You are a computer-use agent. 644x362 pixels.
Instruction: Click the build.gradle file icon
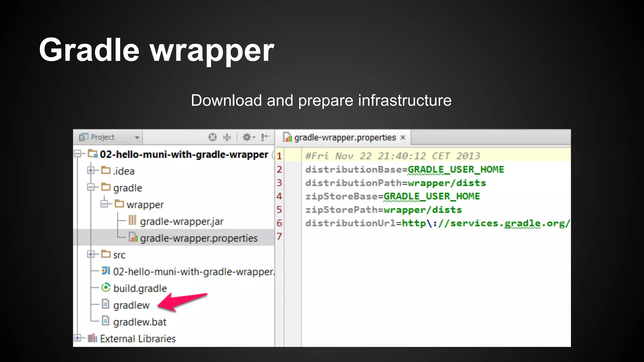point(106,287)
